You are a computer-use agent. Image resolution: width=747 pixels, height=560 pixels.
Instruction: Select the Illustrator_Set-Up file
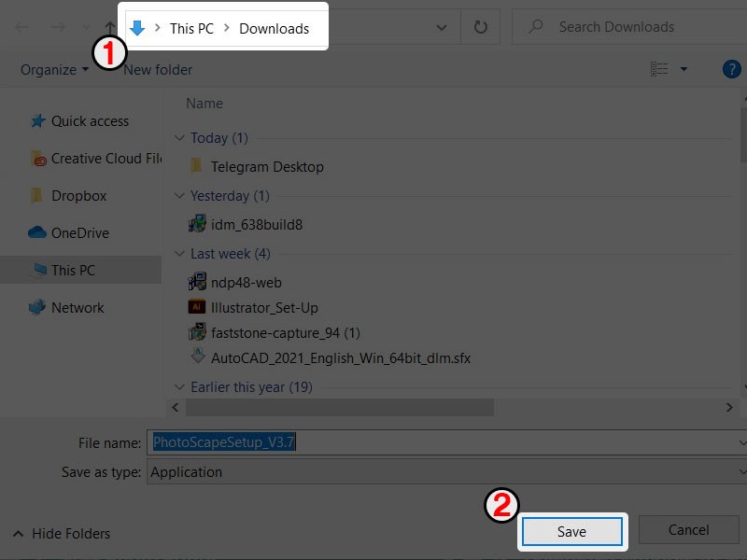coord(264,307)
